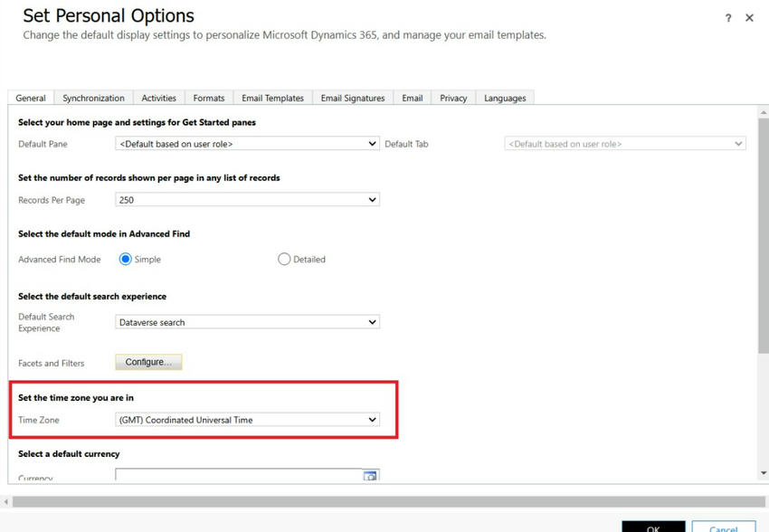Screen dimensions: 769x532
Task: Select the Detailed Advanced Find mode radio button
Action: 283,259
